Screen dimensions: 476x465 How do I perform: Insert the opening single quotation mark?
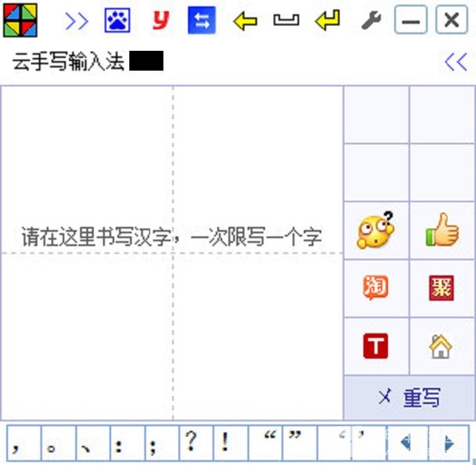pyautogui.click(x=334, y=443)
